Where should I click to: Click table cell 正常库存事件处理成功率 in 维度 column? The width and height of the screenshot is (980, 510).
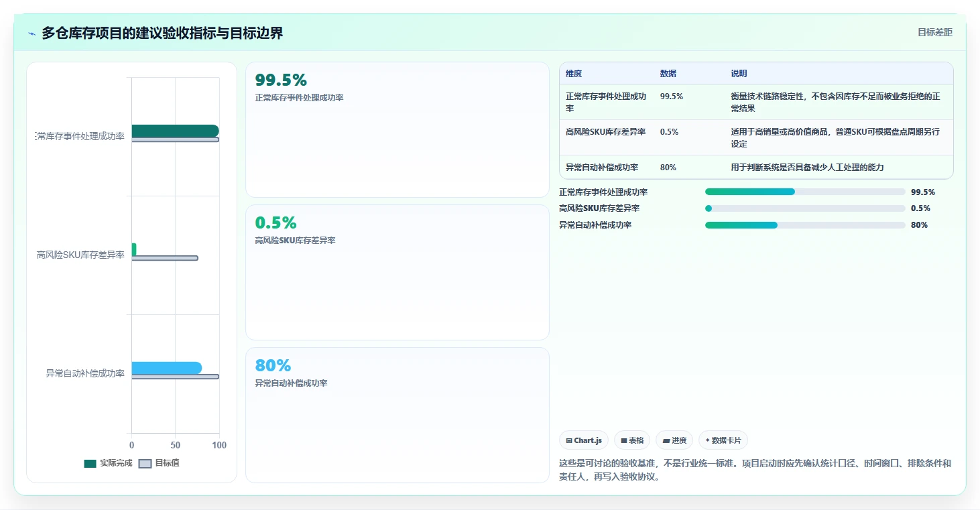click(606, 102)
